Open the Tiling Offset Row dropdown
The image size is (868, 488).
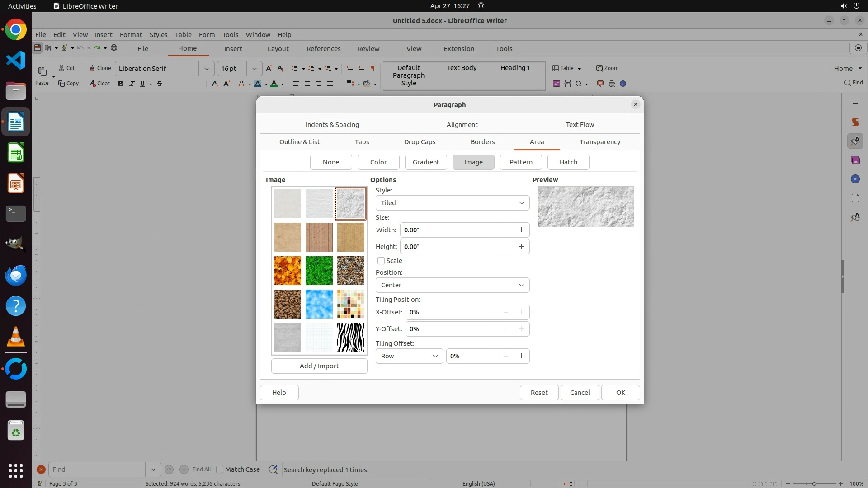point(409,356)
